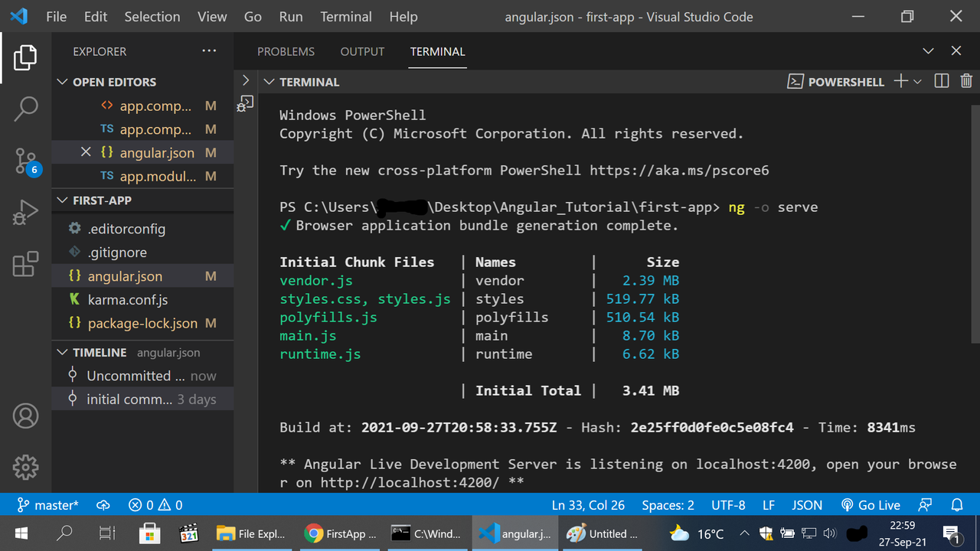This screenshot has width=980, height=551.
Task: Switch to the PROBLEMS tab
Action: tap(286, 51)
